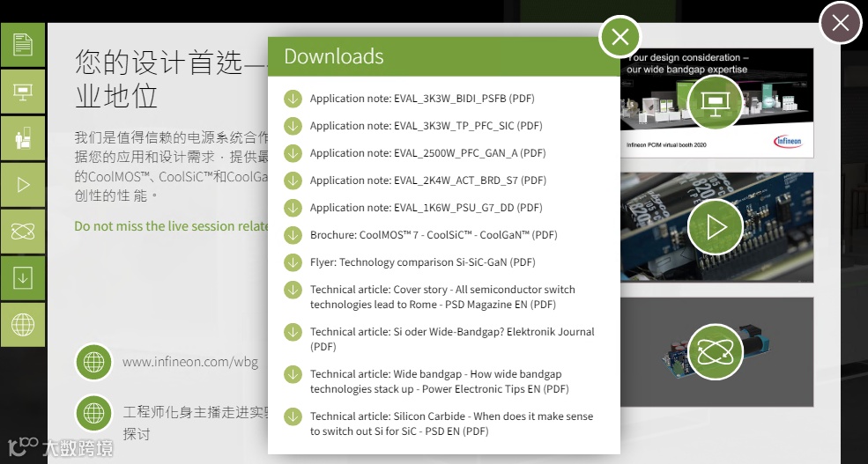The width and height of the screenshot is (868, 464).
Task: Download icon for EVAL_2500W_PFC_GAN_A note
Action: (x=293, y=153)
